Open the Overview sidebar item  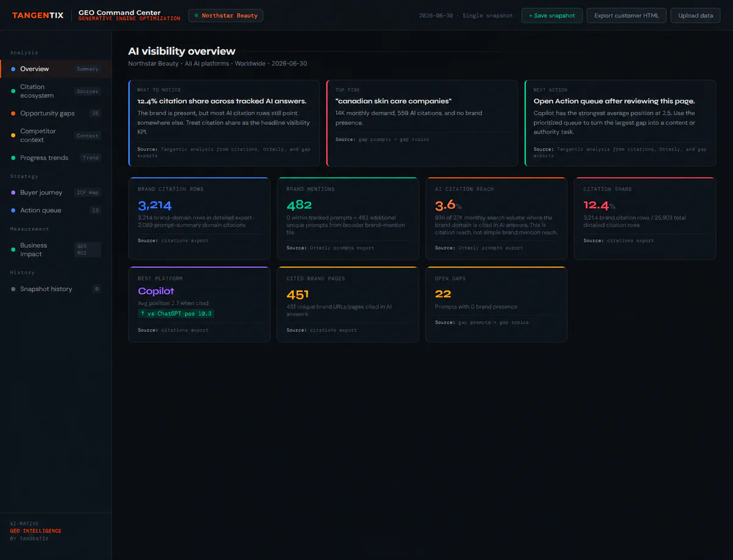point(56,69)
